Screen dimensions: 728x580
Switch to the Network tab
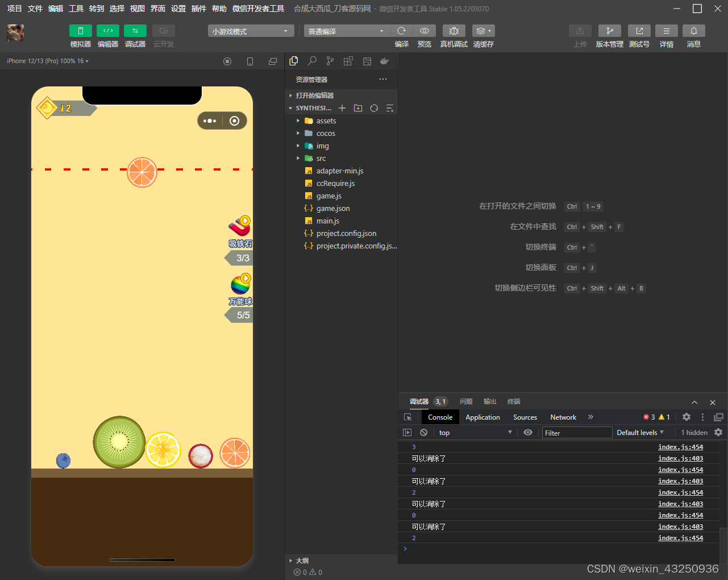563,417
